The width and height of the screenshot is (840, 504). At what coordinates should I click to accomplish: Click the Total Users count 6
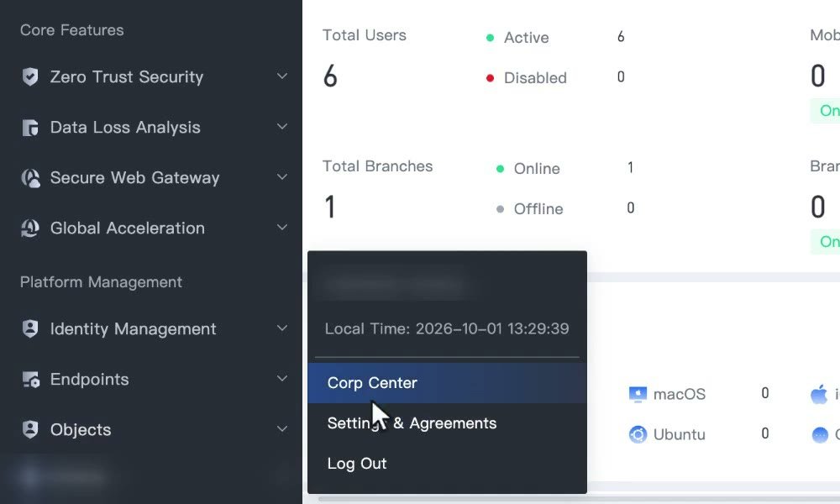coord(330,76)
